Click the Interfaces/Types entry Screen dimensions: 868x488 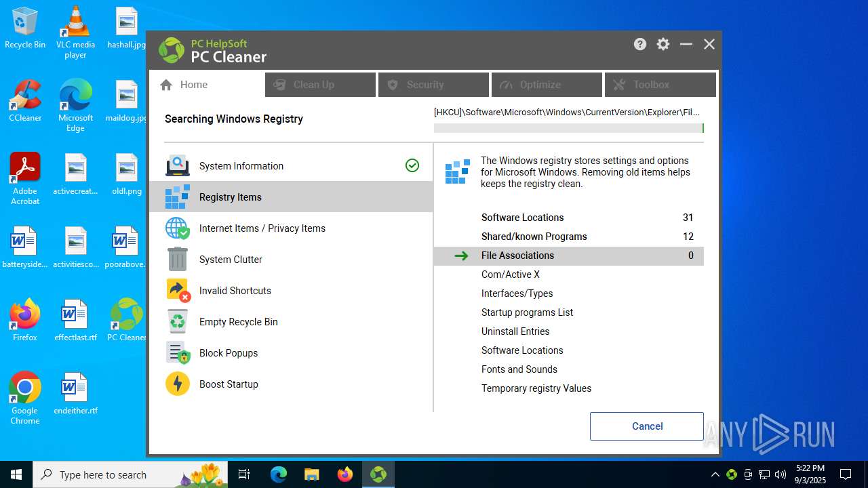(x=568, y=293)
